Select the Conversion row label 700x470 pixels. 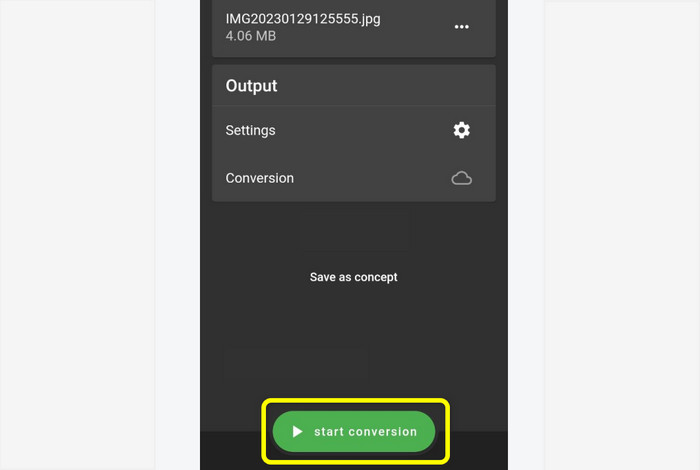260,178
